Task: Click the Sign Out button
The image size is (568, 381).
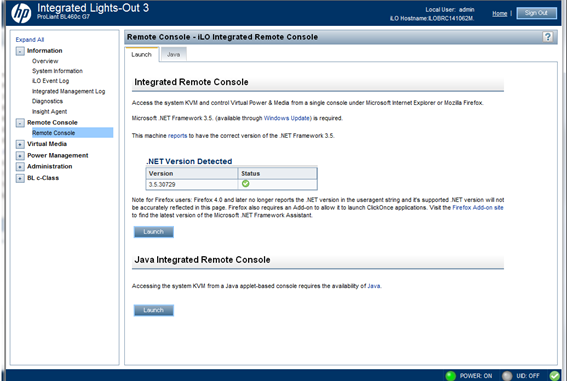Action: 536,13
